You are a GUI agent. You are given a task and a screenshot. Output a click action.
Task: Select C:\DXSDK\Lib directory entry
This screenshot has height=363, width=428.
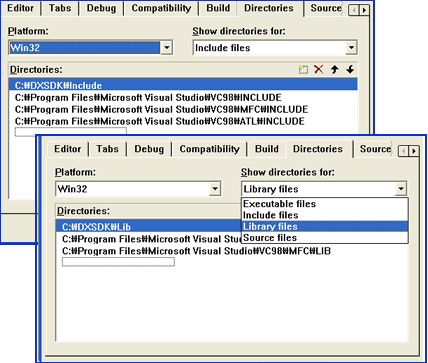pos(149,227)
